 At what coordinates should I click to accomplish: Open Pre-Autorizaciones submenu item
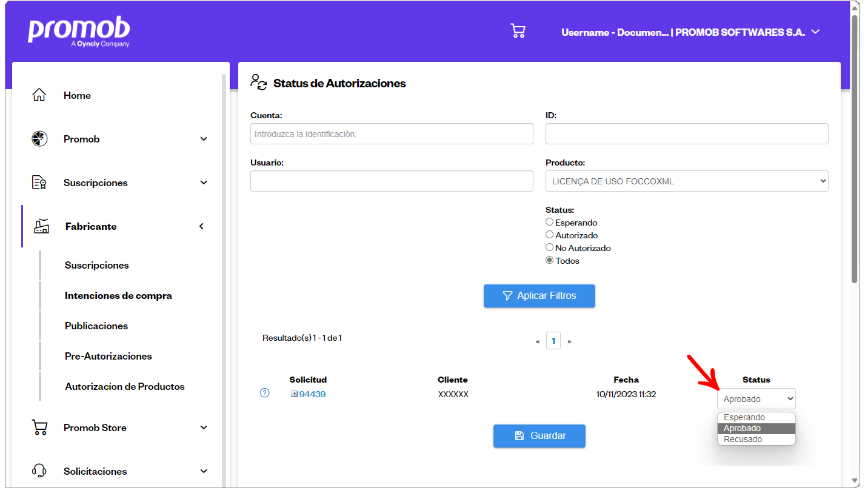(x=109, y=356)
